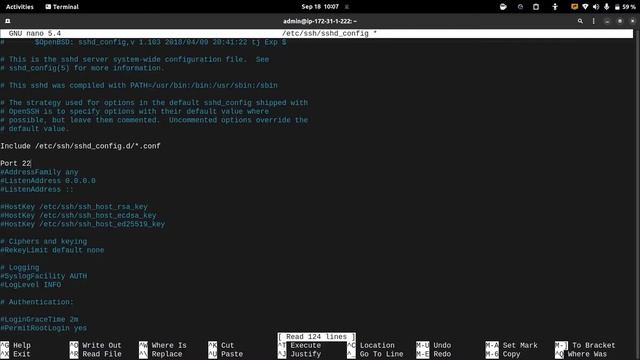Screen dimensions: 640x360
Task: Click the ^K Cut shortcut
Action: tap(221, 345)
